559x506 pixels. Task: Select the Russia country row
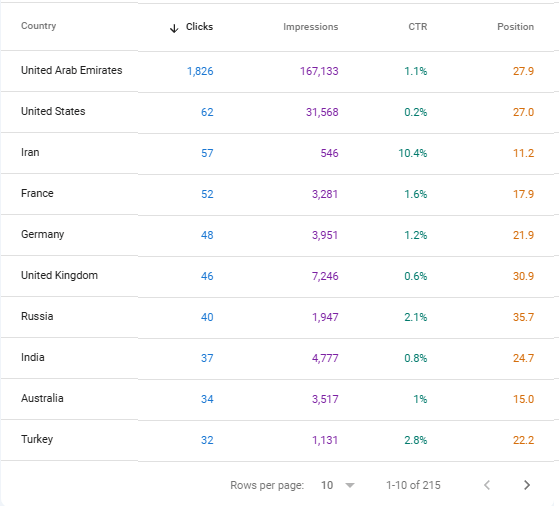tap(280, 317)
